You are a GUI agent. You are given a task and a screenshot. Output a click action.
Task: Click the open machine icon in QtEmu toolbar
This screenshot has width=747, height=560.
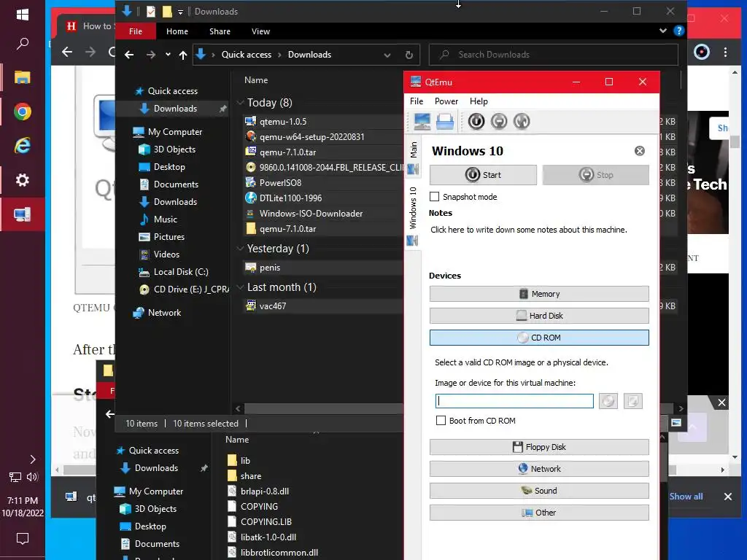445,122
